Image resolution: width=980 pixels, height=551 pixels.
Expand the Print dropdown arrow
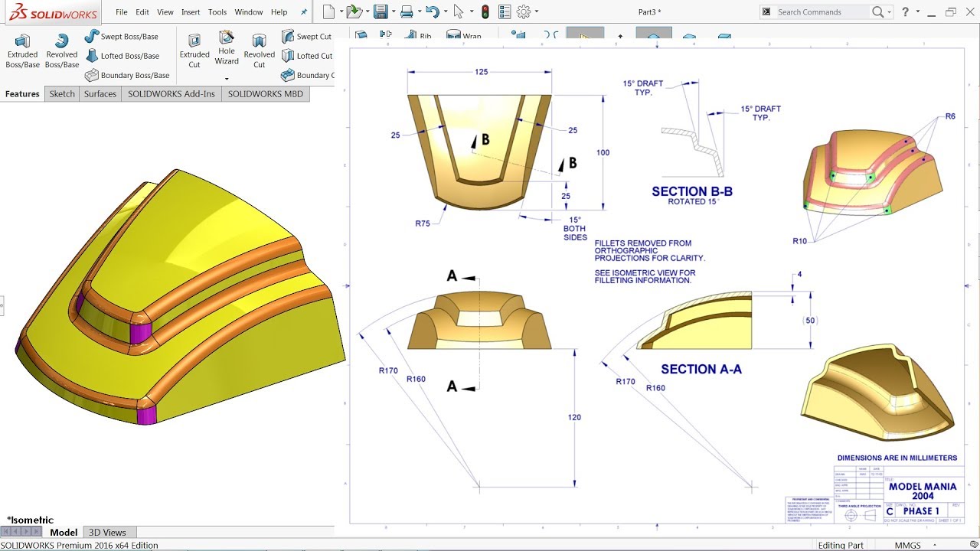pyautogui.click(x=418, y=11)
